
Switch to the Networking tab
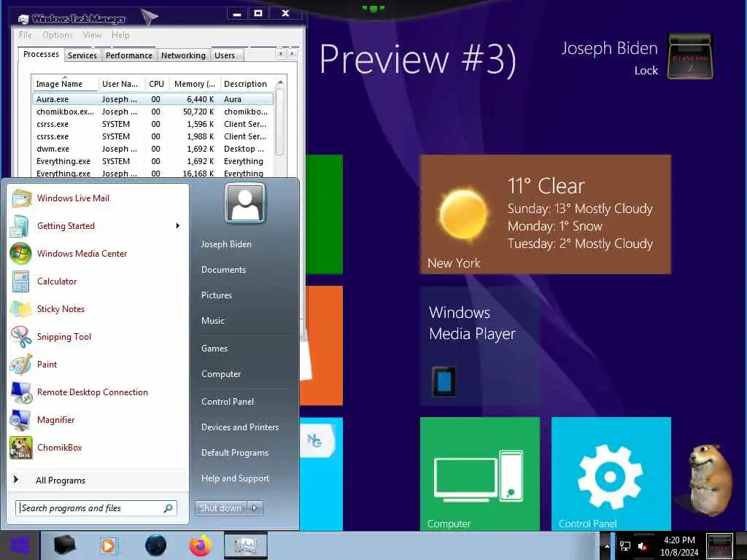[x=183, y=55]
